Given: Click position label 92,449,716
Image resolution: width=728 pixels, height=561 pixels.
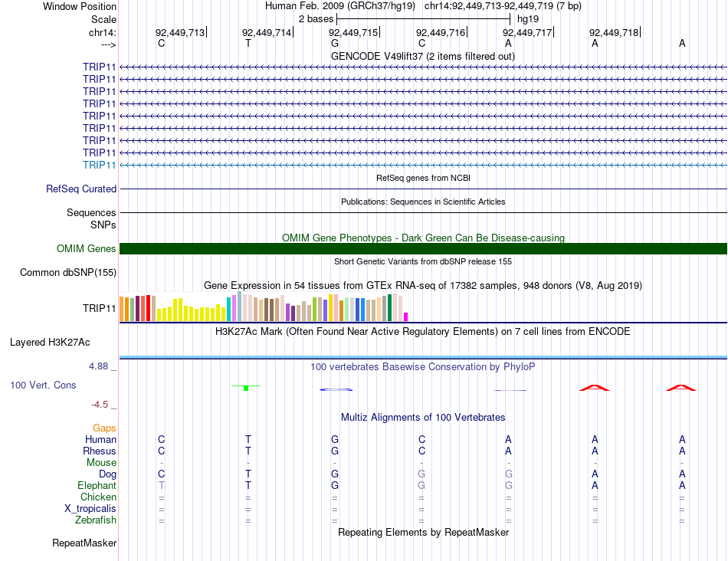Looking at the screenshot, I should [441, 32].
